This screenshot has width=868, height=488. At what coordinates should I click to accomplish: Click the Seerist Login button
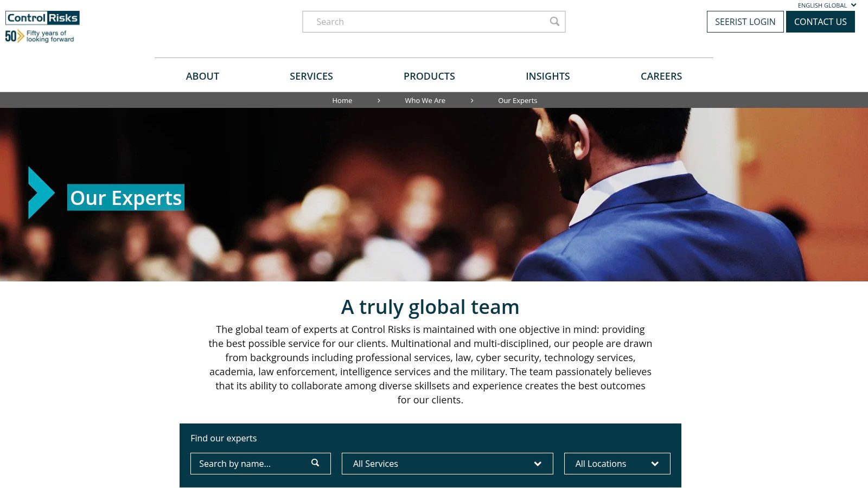[745, 22]
